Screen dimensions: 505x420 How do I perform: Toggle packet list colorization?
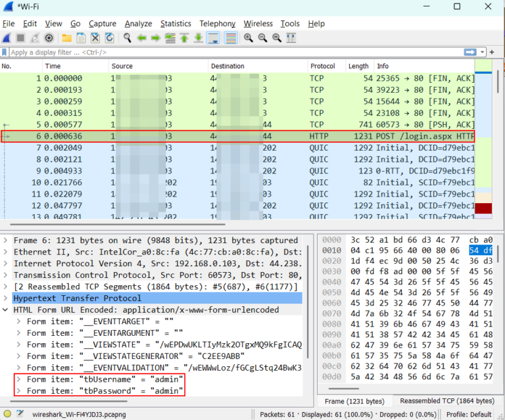pos(231,38)
